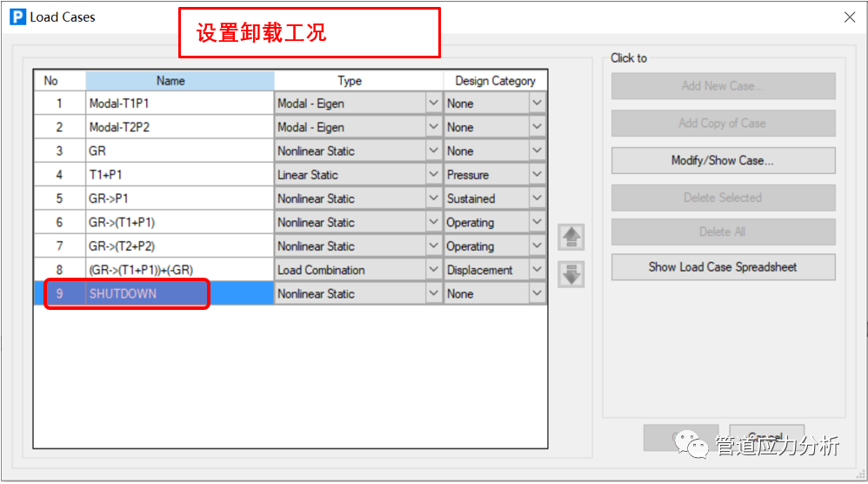
Task: Select the GR case name cell
Action: 180,151
